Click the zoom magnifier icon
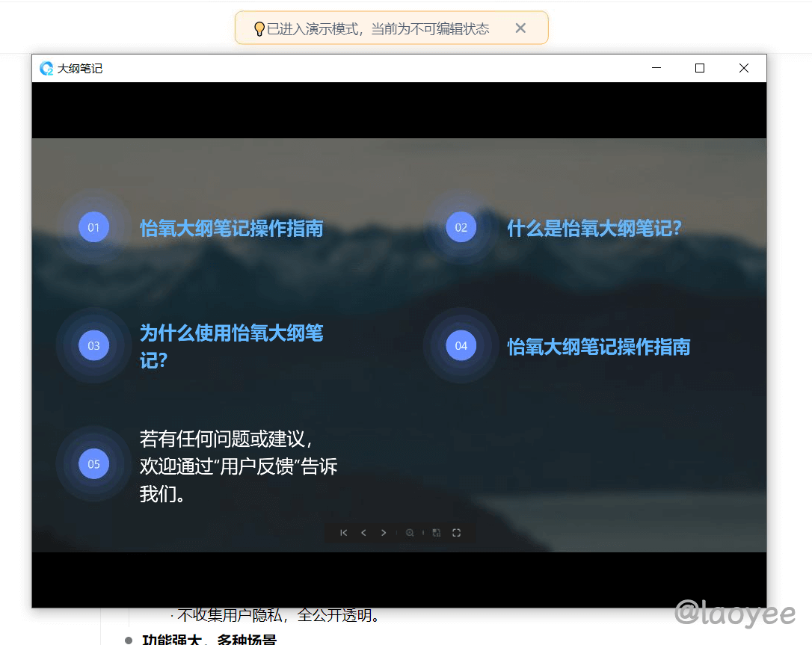Screen dimensions: 812x645 [x=410, y=533]
